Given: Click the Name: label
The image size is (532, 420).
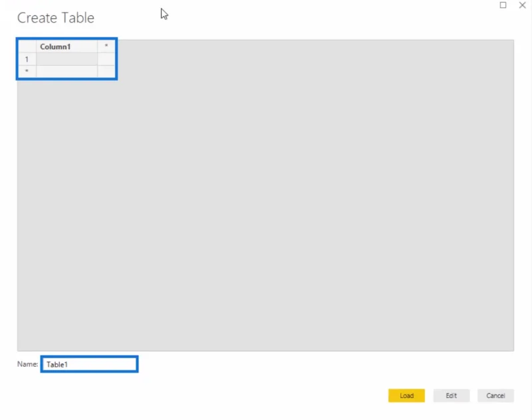Looking at the screenshot, I should pyautogui.click(x=27, y=364).
